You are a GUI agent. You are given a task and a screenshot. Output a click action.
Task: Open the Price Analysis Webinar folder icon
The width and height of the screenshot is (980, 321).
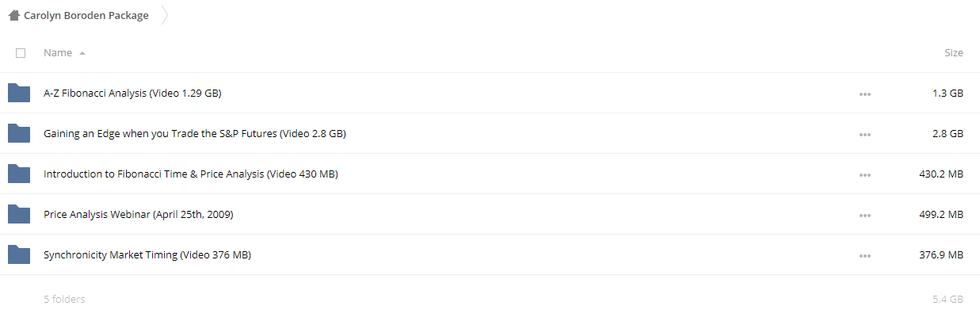tap(19, 214)
